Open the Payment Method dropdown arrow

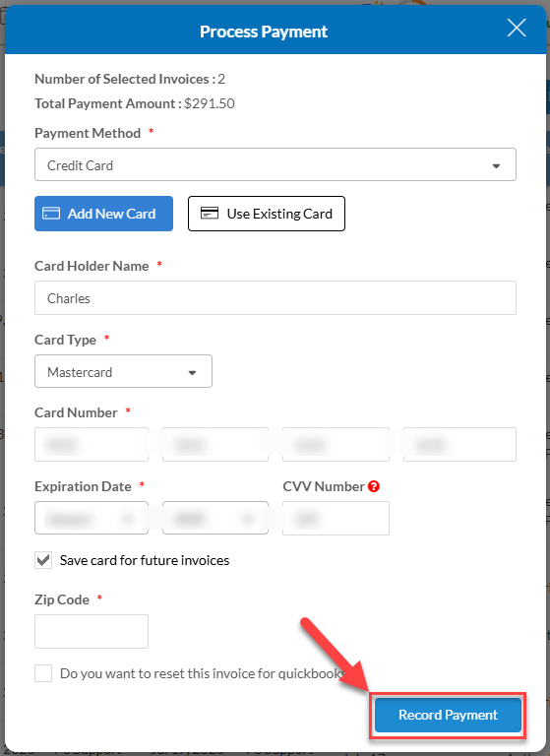click(496, 165)
